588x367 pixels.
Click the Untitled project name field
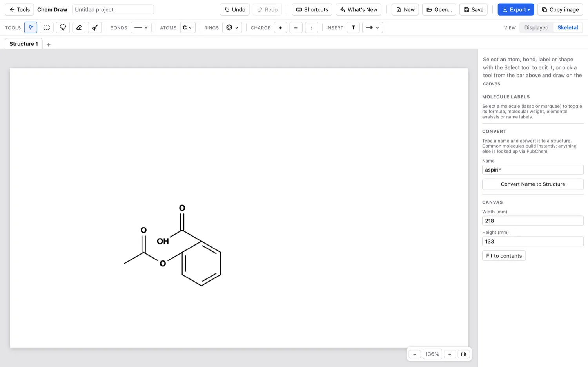tap(113, 9)
